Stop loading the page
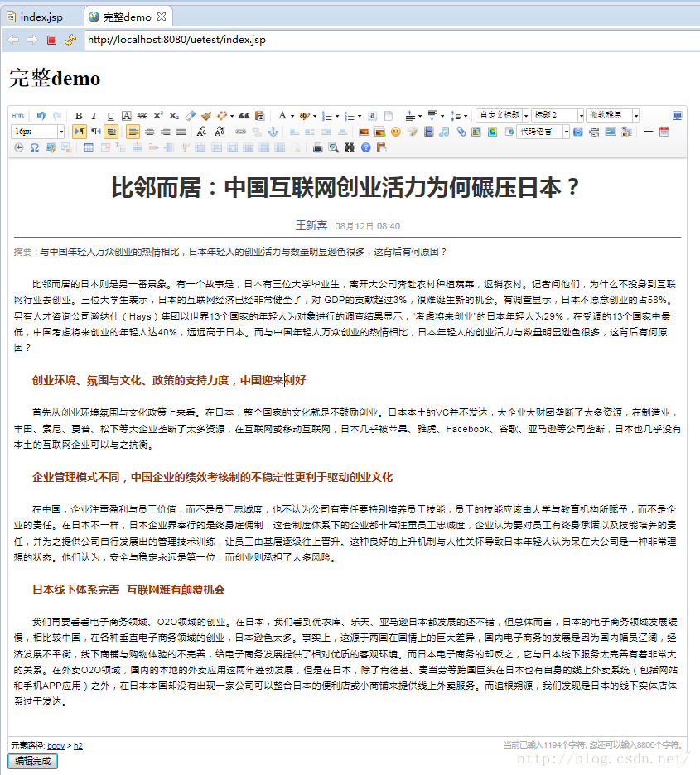The height and width of the screenshot is (775, 700). coord(51,40)
